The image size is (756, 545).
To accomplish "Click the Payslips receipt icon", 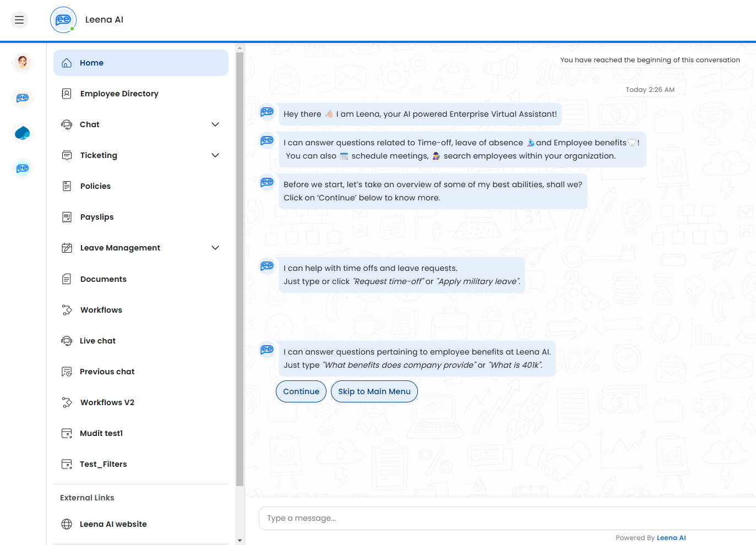I will [x=67, y=217].
